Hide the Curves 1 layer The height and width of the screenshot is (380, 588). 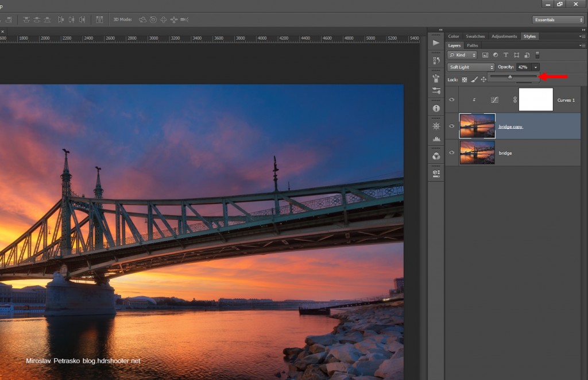tap(452, 99)
